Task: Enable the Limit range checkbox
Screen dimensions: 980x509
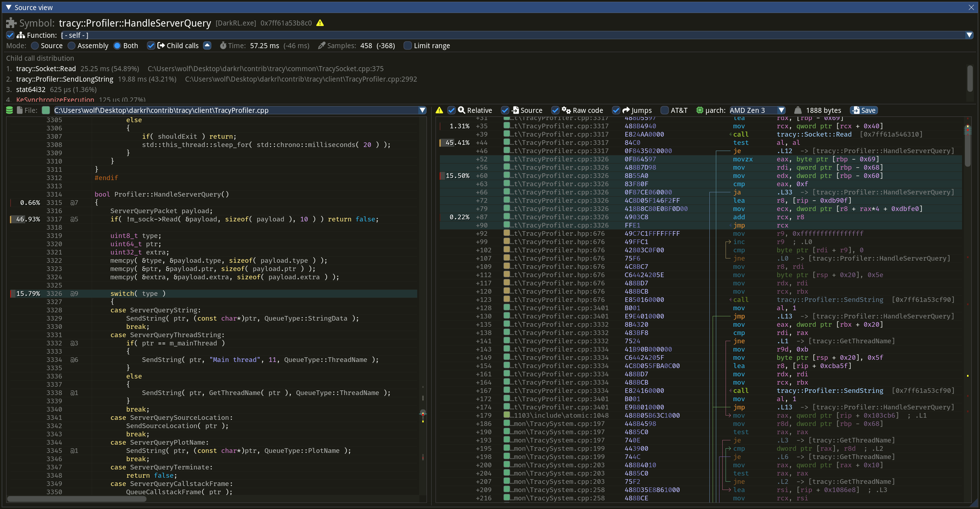Action: 408,46
